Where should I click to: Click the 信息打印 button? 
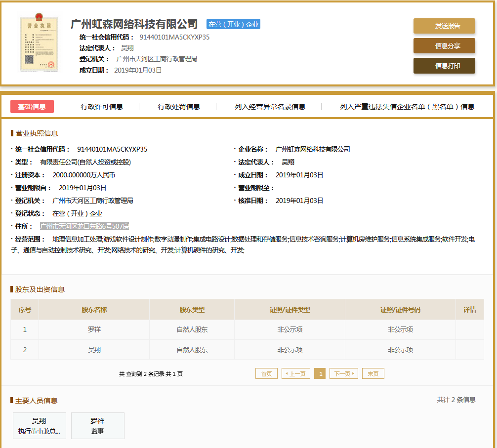[x=444, y=65]
